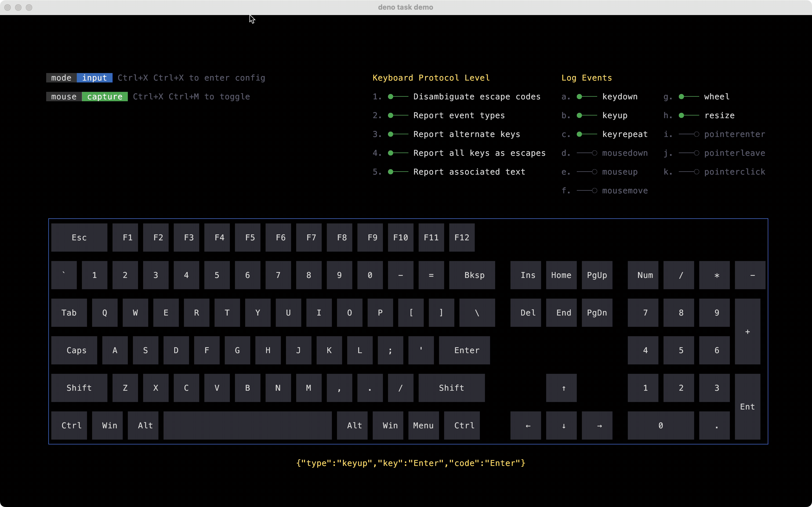Click the Ins key
Viewport: 812px width, 507px height.
tap(526, 275)
